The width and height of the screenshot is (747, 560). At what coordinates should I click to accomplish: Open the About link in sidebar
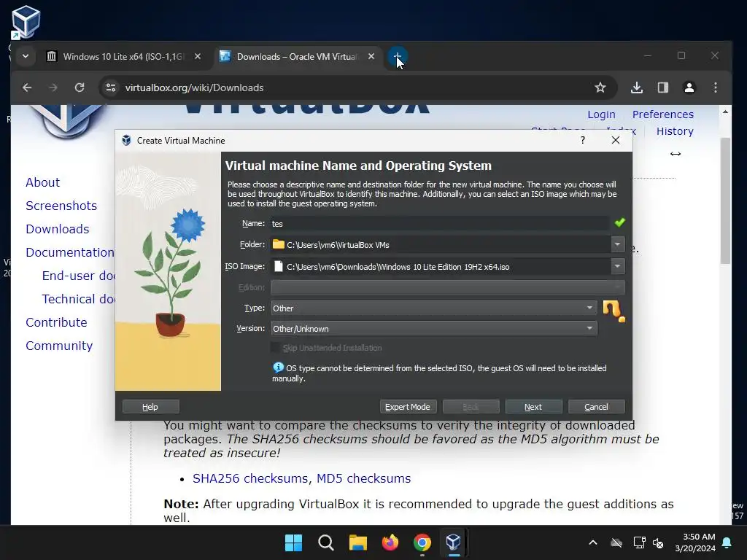click(x=42, y=182)
